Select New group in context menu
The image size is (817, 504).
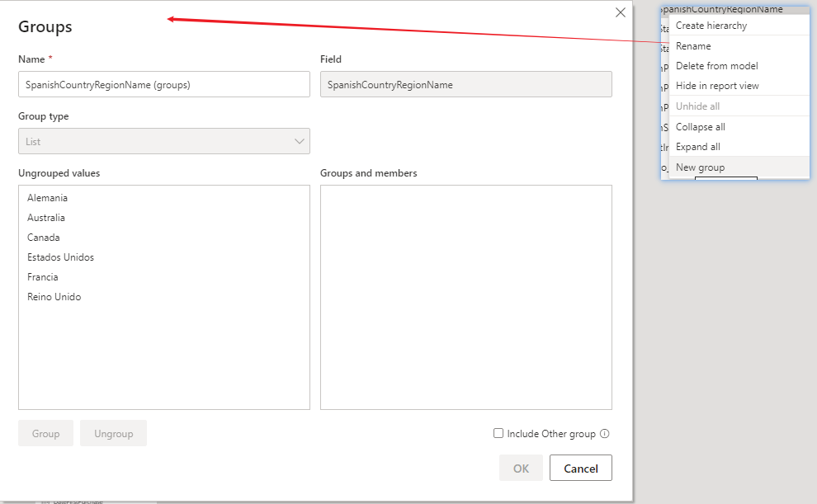(739, 167)
